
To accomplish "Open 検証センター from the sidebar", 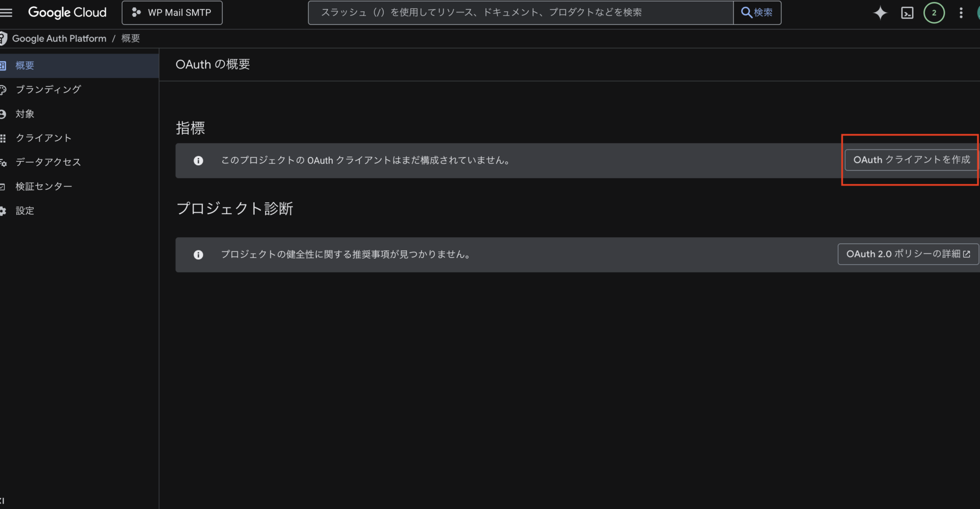I will click(x=43, y=187).
